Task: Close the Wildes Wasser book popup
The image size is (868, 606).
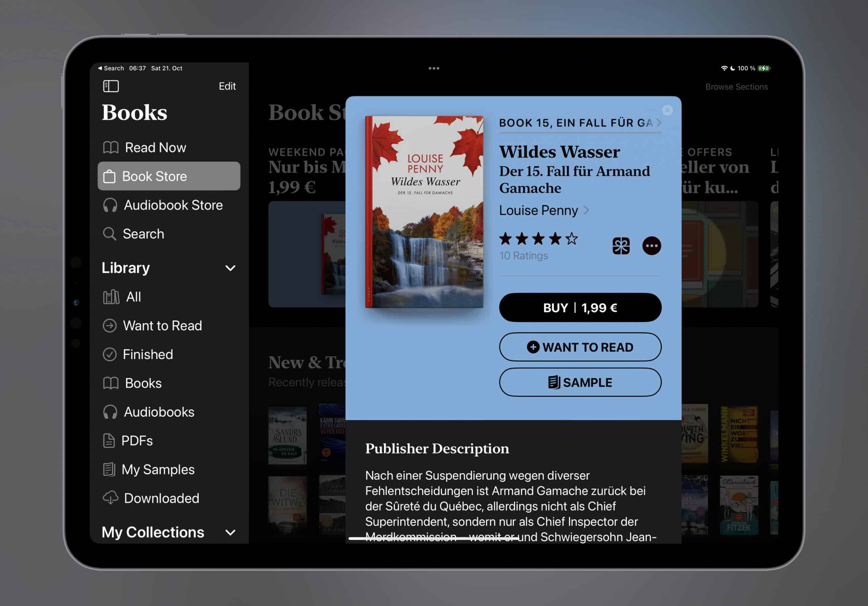Action: (667, 111)
